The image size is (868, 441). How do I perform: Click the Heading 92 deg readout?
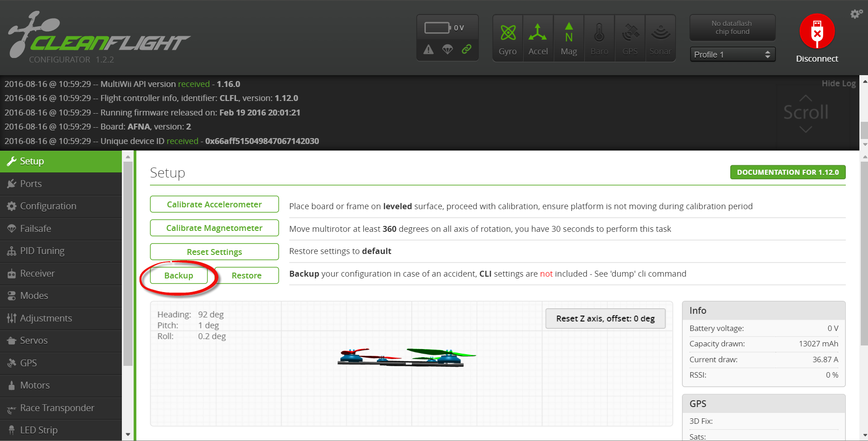(x=191, y=314)
